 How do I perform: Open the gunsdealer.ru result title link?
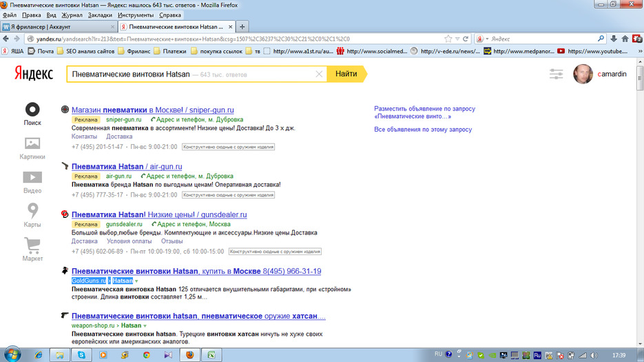159,214
